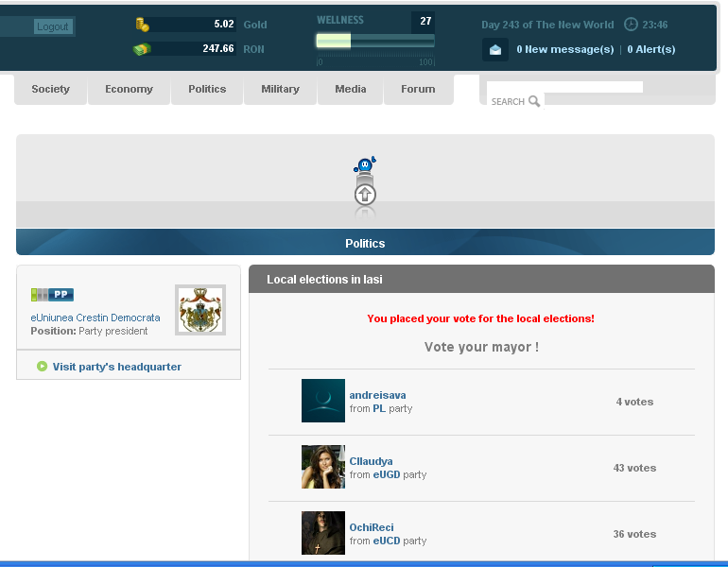Open the Visit party's headquarter link

116,367
